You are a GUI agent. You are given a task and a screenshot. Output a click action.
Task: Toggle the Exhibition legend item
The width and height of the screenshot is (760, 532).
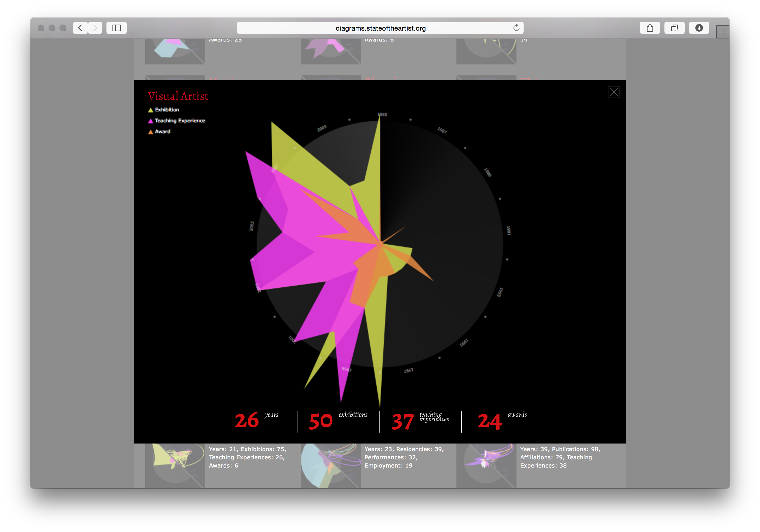pyautogui.click(x=167, y=110)
